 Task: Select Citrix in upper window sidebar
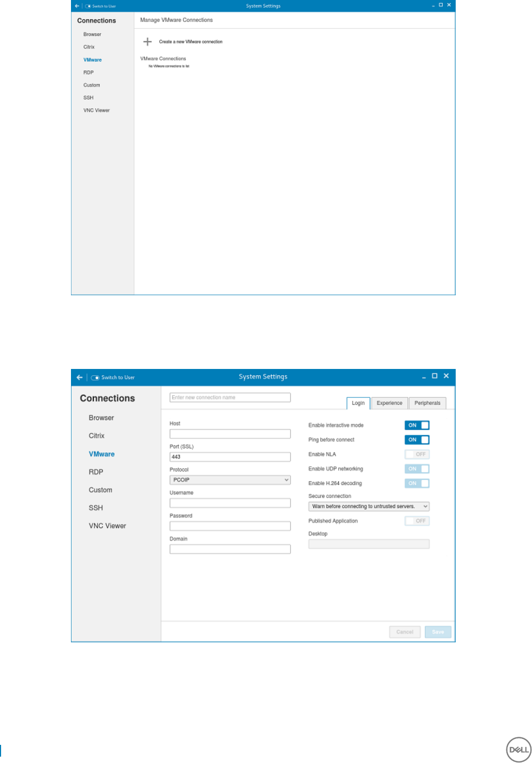point(89,47)
